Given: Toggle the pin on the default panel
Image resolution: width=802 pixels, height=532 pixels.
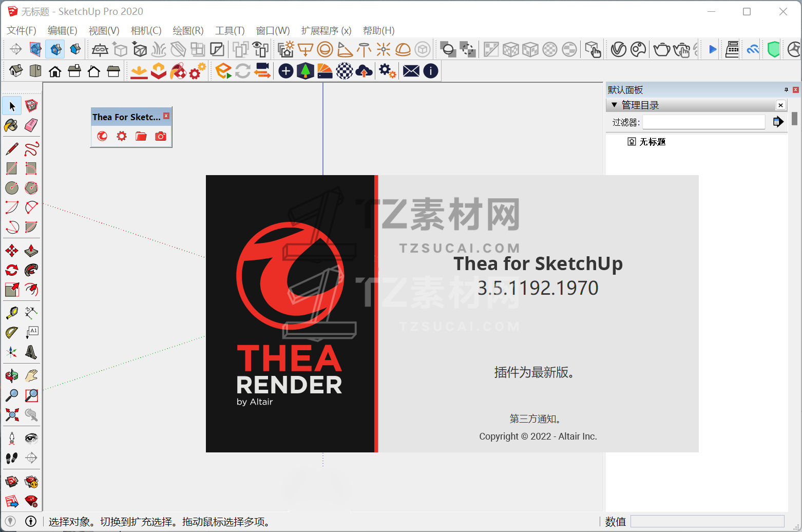Looking at the screenshot, I should click(x=786, y=90).
